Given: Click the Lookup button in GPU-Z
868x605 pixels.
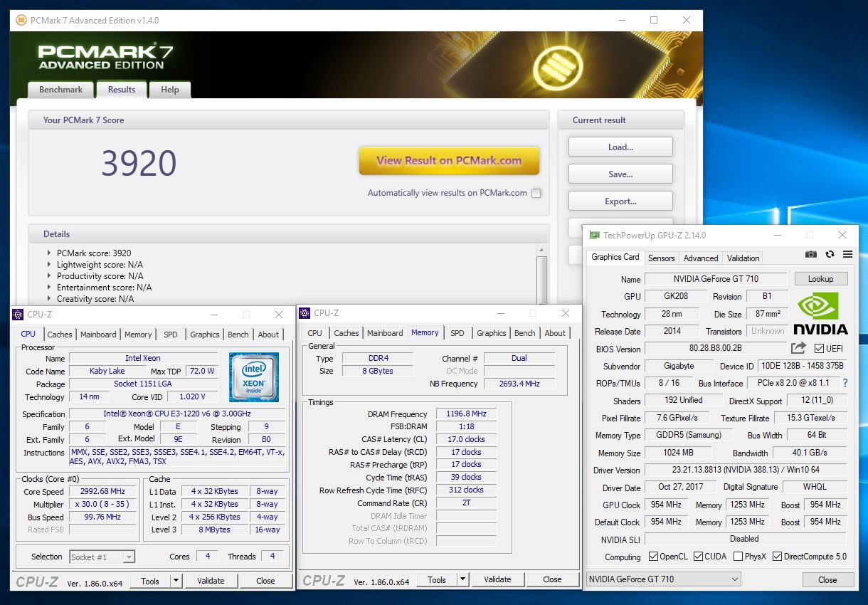Looking at the screenshot, I should (x=820, y=279).
